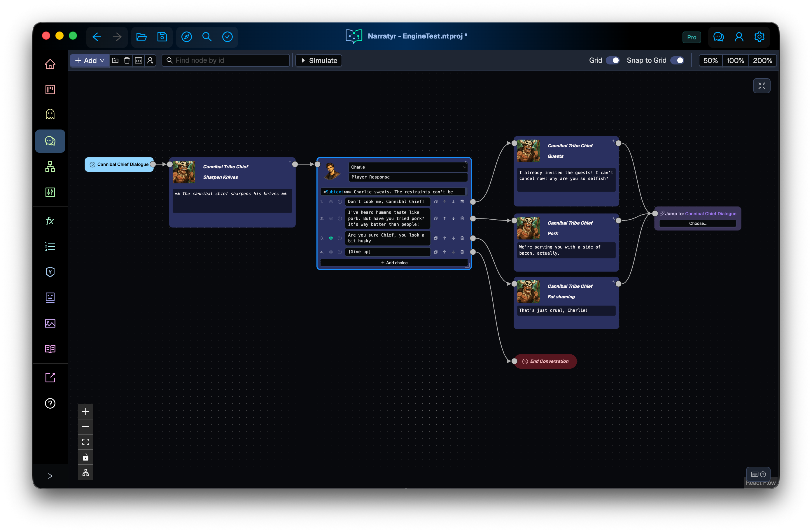Open the kanban board icon in sidebar

tap(50, 90)
